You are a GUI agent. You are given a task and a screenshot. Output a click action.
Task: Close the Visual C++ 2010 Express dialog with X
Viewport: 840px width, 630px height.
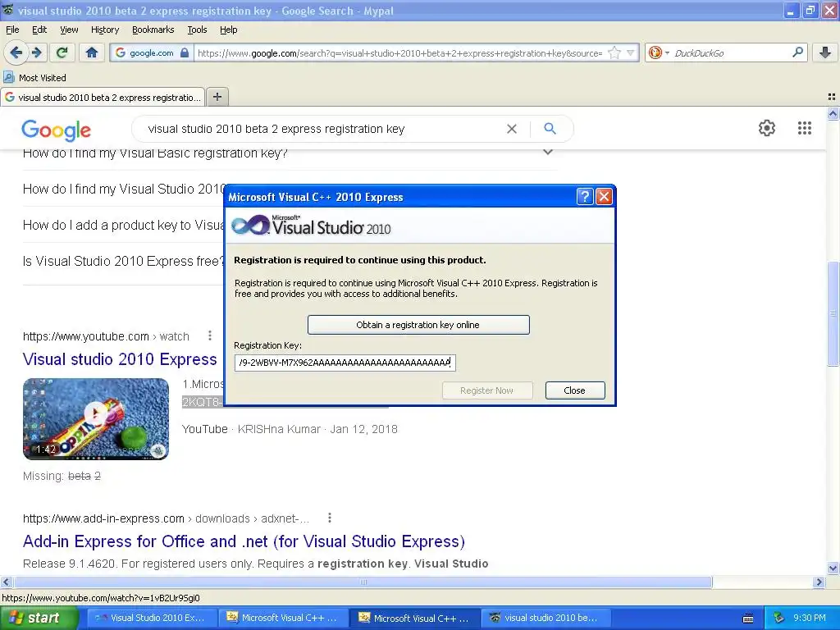pyautogui.click(x=604, y=197)
